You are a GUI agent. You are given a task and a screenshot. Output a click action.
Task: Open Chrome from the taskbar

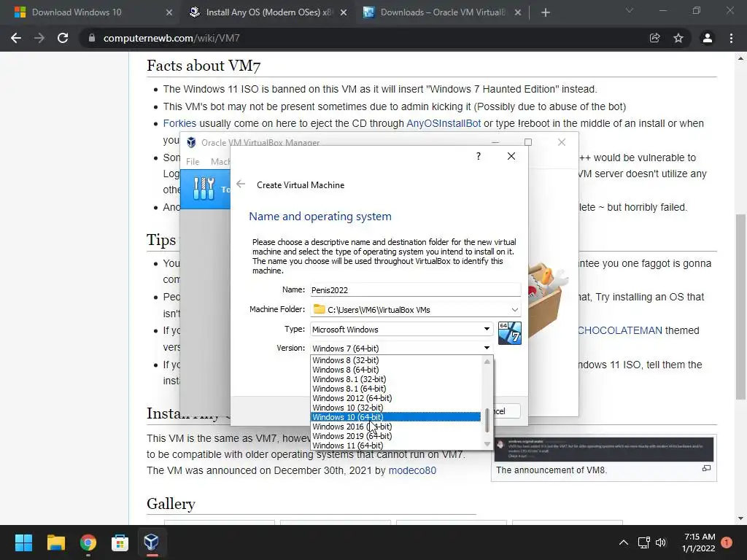(x=88, y=542)
